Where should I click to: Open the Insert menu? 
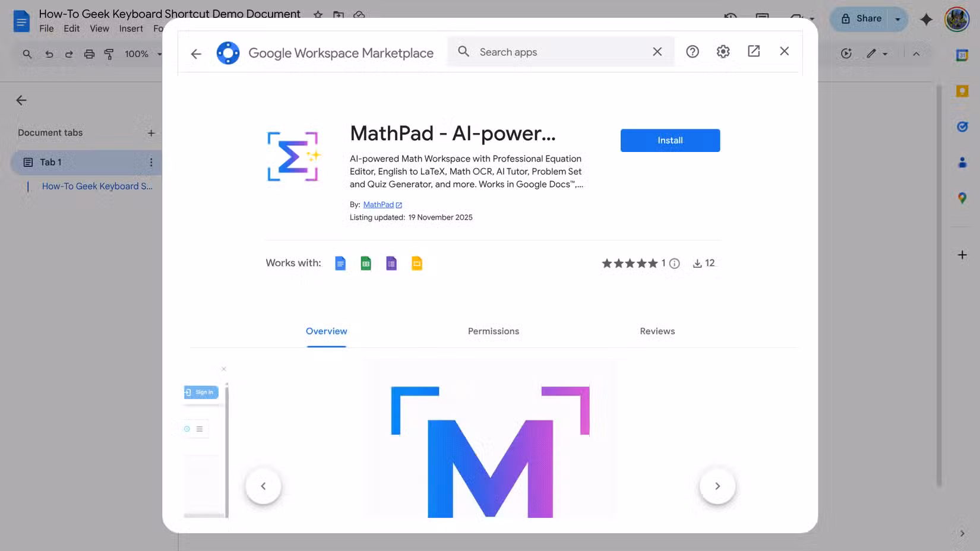pyautogui.click(x=131, y=28)
